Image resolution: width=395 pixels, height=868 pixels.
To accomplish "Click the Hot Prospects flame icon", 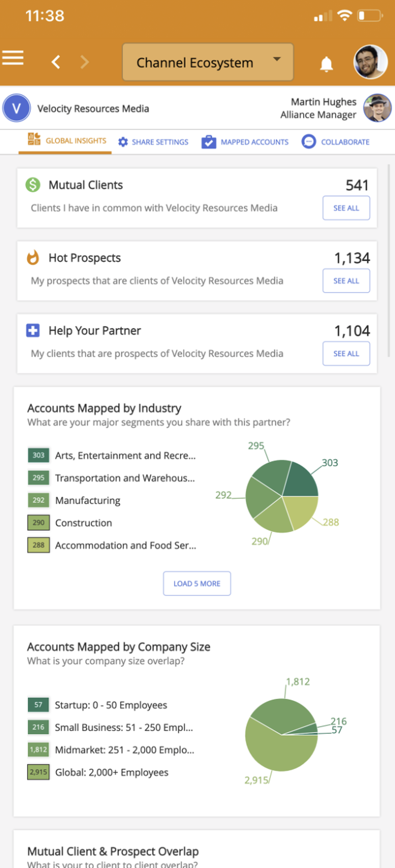I will click(33, 257).
